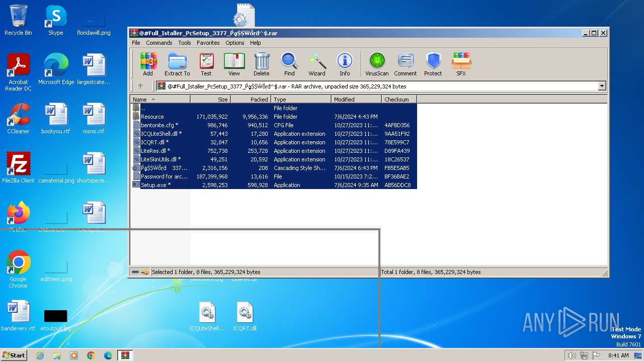Launch the Wizard toolbar icon

pyautogui.click(x=317, y=64)
